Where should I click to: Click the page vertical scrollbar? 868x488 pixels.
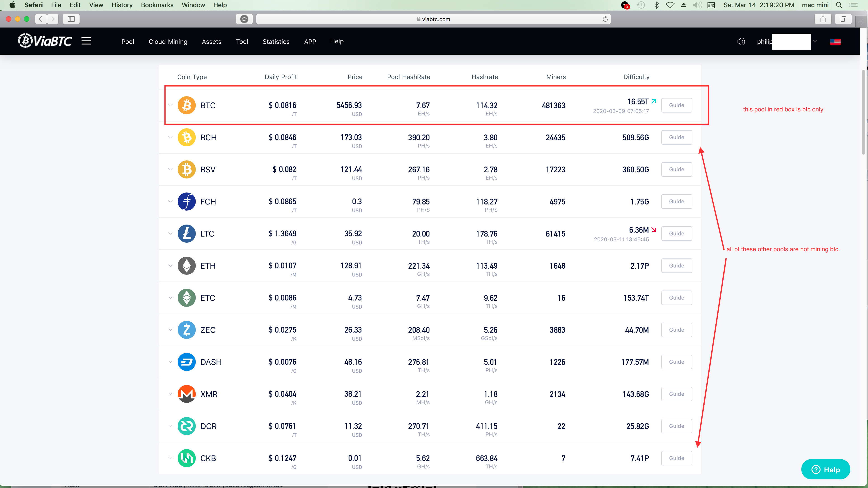(x=863, y=113)
